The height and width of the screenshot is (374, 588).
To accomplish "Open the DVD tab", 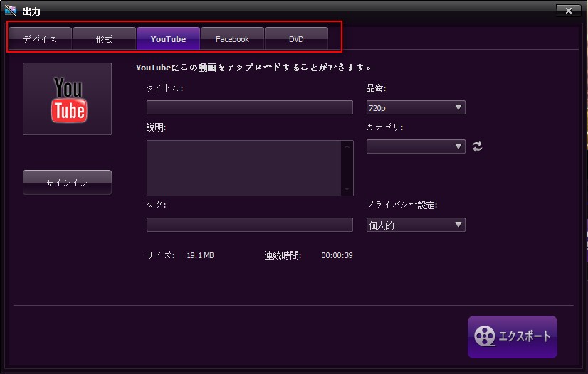I will coord(296,38).
